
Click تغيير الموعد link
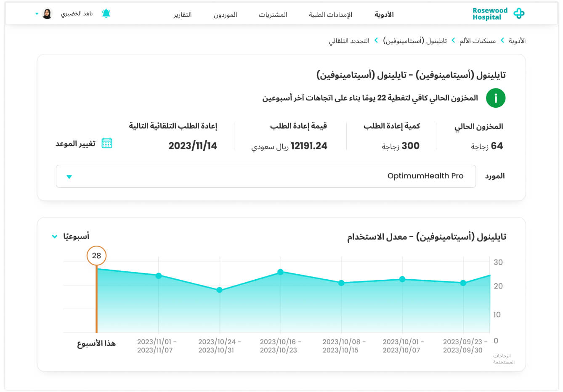point(76,144)
